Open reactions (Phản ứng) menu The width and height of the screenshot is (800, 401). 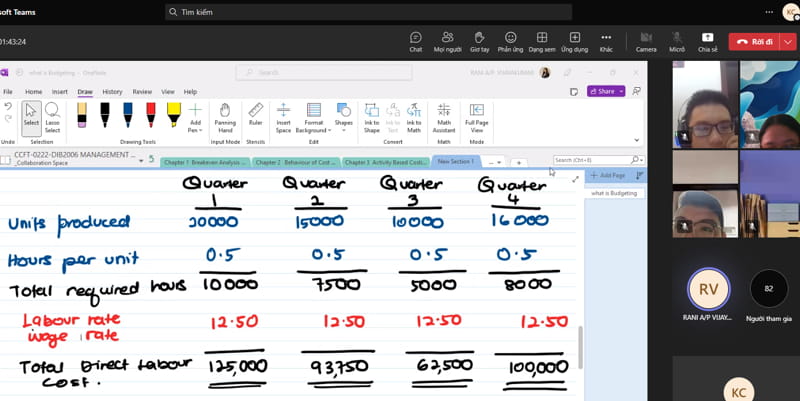pos(510,40)
